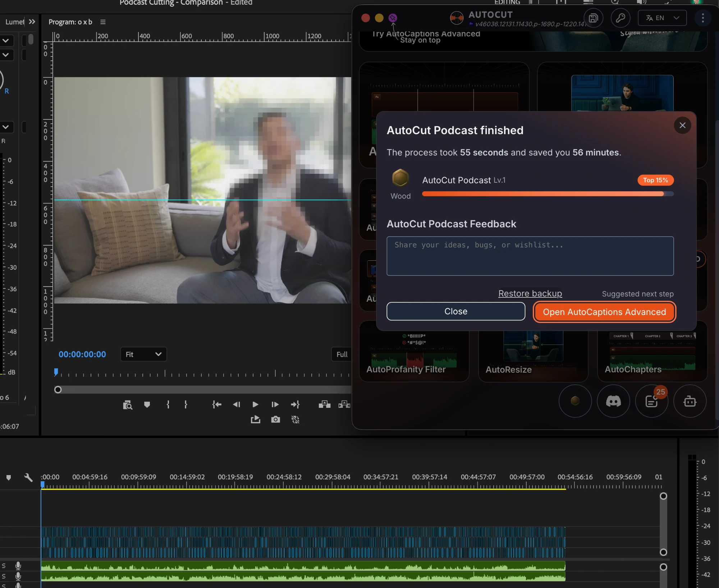
Task: Focus the AutoCut Podcast Feedback text field
Action: click(530, 256)
